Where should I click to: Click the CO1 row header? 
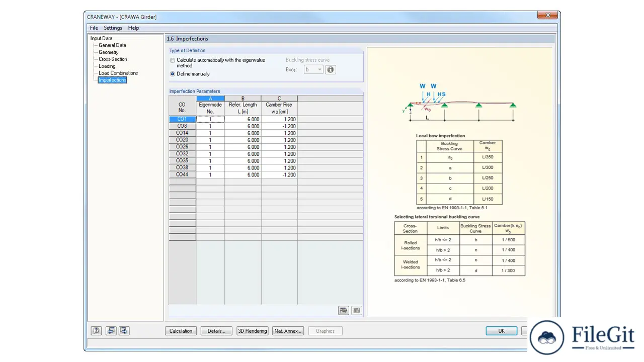[x=182, y=119]
